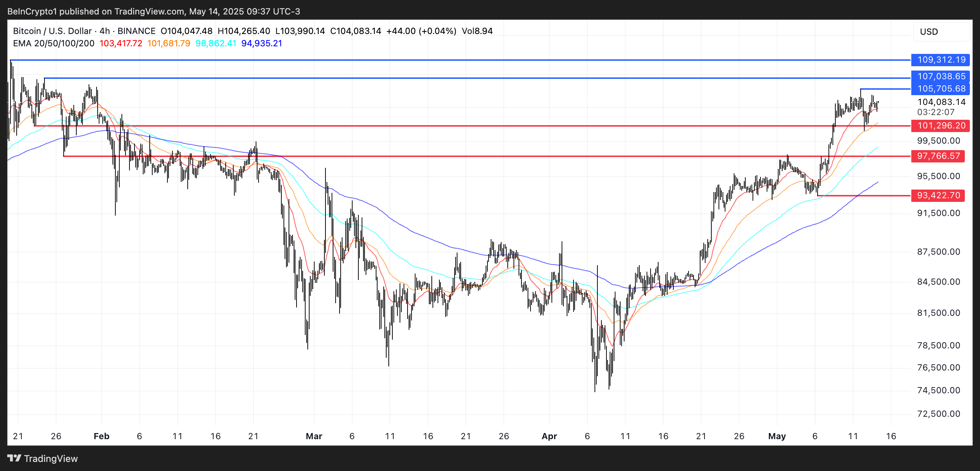
Task: Click the TradingView logo icon
Action: 14,458
